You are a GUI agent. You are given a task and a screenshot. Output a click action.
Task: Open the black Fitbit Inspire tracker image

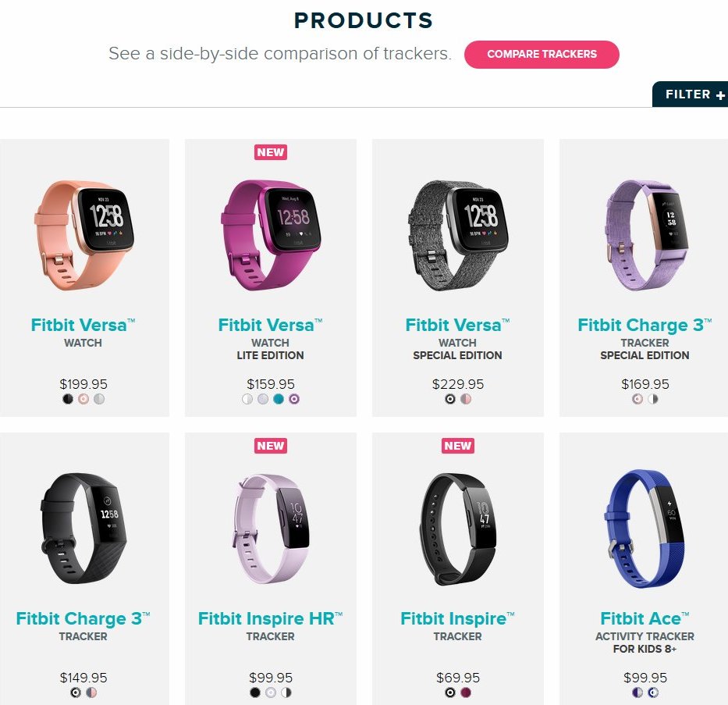point(458,529)
